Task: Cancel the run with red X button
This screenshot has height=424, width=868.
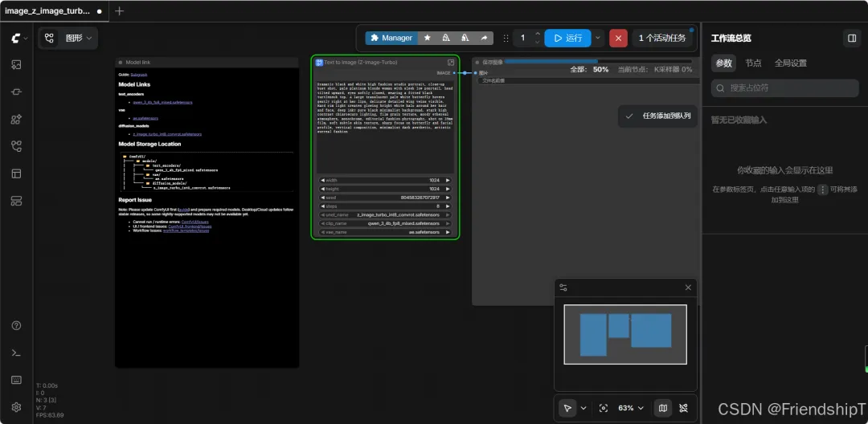Action: [618, 38]
